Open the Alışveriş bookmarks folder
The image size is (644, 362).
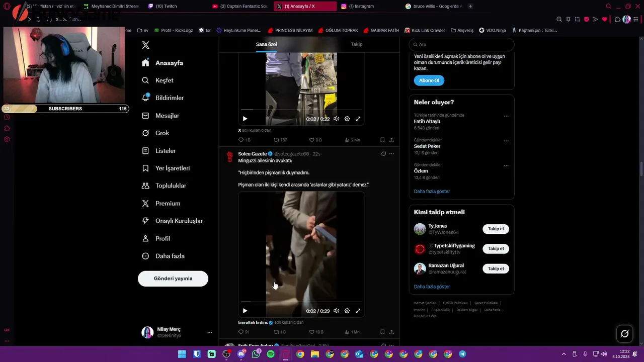tap(462, 30)
